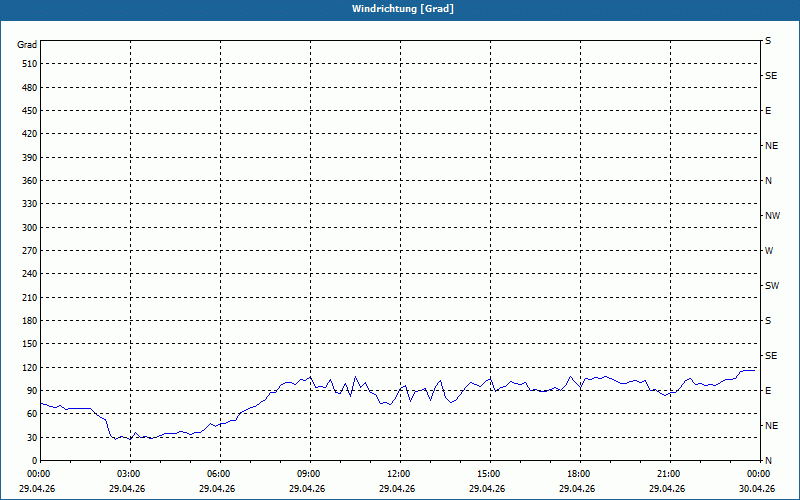The width and height of the screenshot is (800, 500).
Task: Click the 03:00 time axis label
Action: point(128,474)
